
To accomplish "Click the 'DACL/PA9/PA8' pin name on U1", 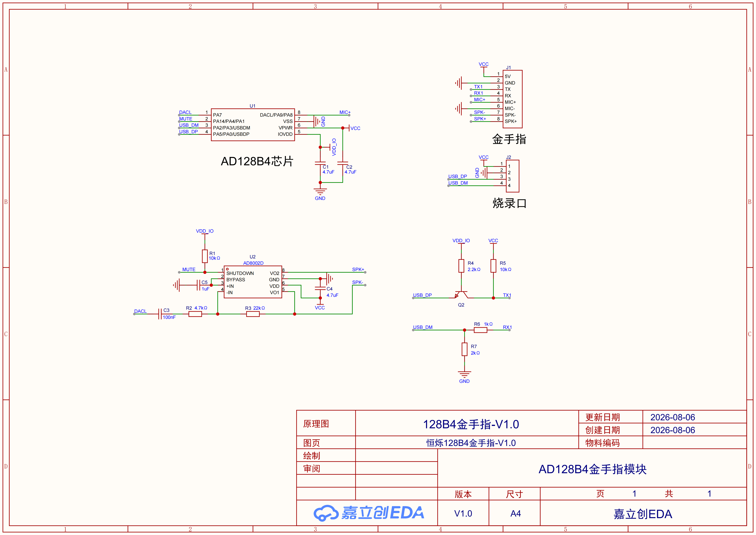I will pyautogui.click(x=276, y=115).
